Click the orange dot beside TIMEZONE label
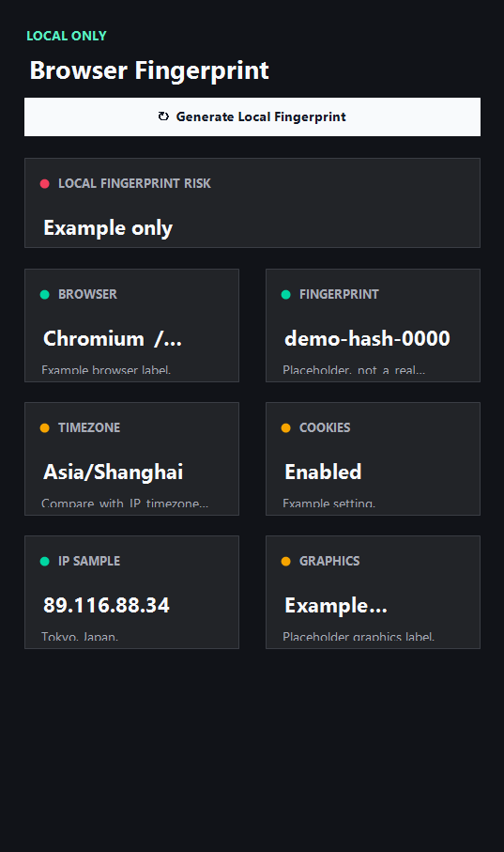The width and height of the screenshot is (504, 852). point(44,427)
